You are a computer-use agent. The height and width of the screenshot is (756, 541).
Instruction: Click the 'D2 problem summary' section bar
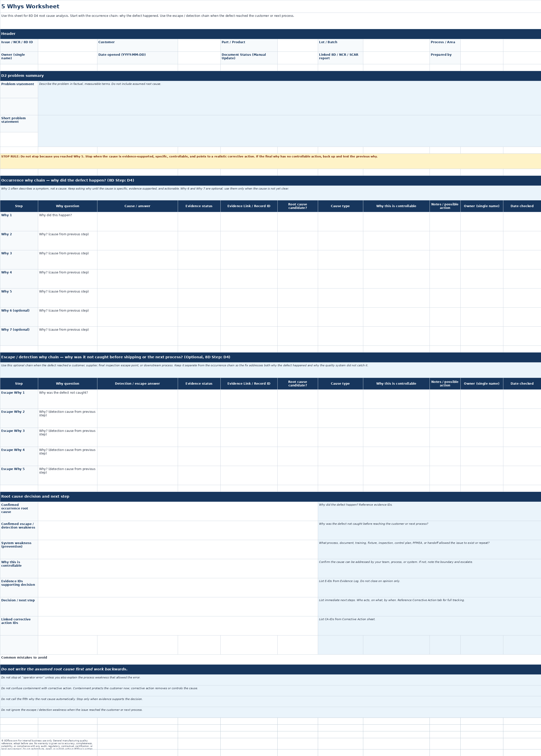(x=271, y=76)
